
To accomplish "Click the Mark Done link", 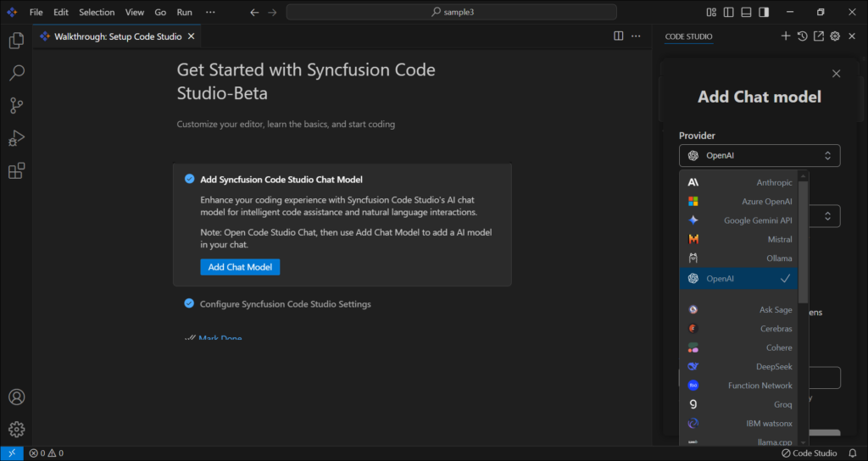I will pyautogui.click(x=220, y=339).
